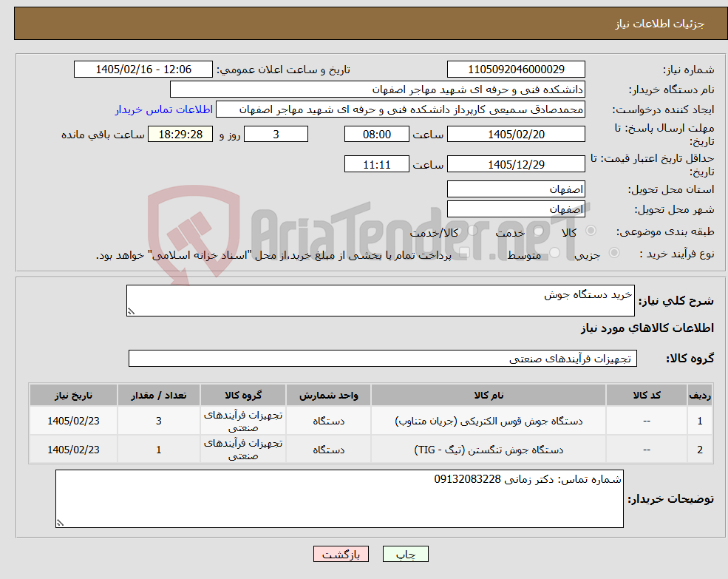Viewport: 728px width, 579px height.
Task: Click نام کالا column header
Action: click(x=489, y=395)
